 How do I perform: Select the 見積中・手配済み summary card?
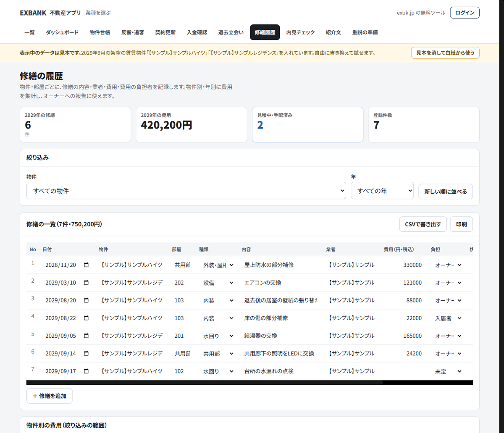(307, 125)
